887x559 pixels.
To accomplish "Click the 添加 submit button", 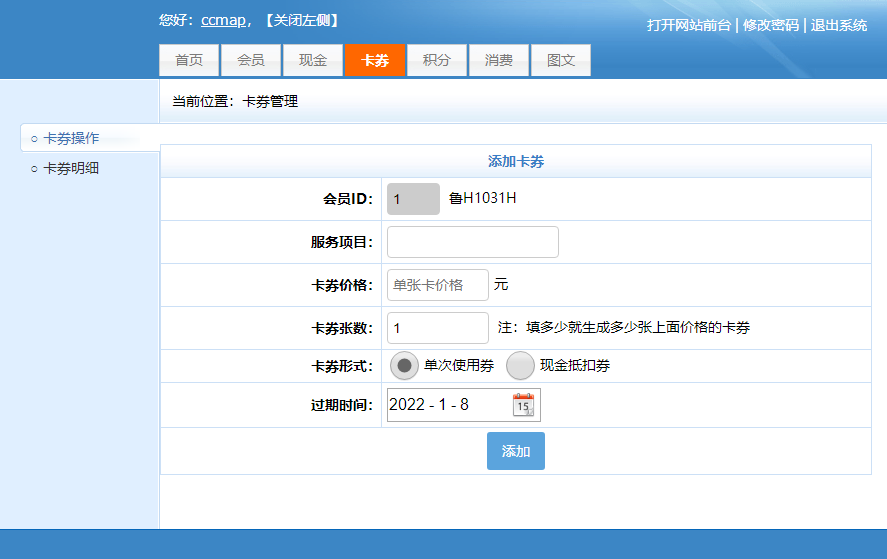I will (516, 451).
